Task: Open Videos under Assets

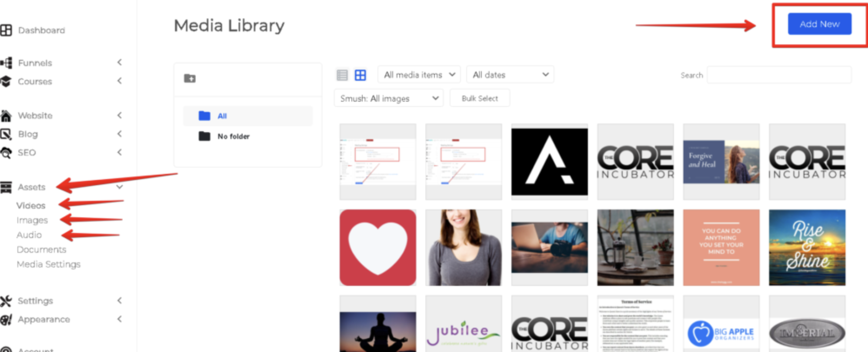Action: [31, 206]
